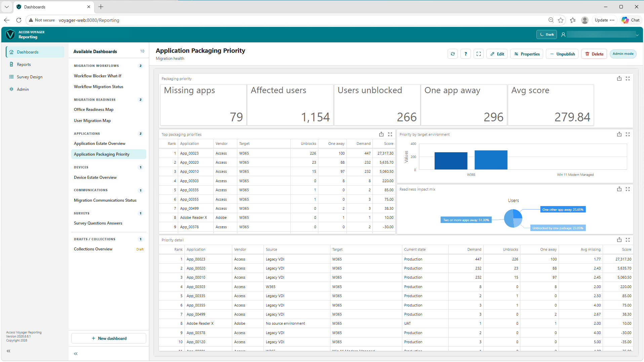This screenshot has width=644, height=362.
Task: Open the Survey Design section
Action: 35,77
